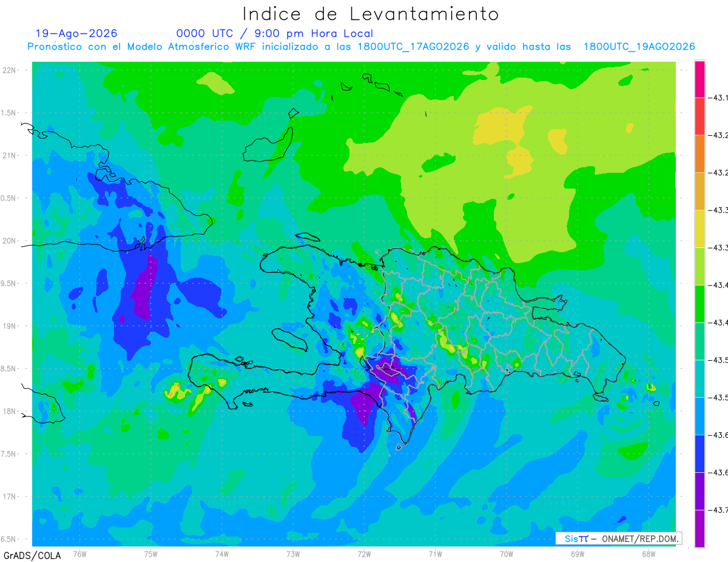This screenshot has height=562, width=728.
Task: Click the '18N' latitude label
Action: [10, 412]
